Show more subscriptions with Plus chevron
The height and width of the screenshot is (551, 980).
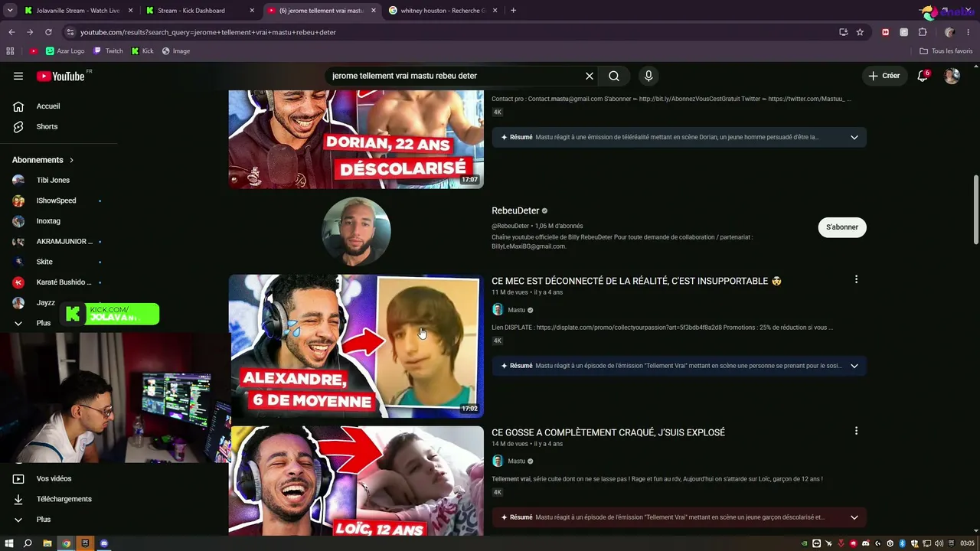tap(31, 323)
